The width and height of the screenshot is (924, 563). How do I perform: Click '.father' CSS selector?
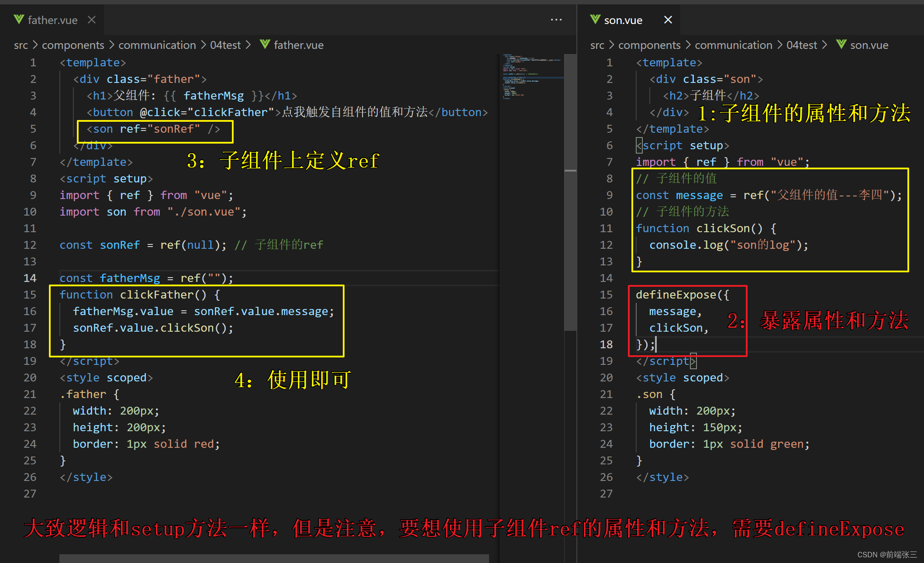click(x=83, y=394)
